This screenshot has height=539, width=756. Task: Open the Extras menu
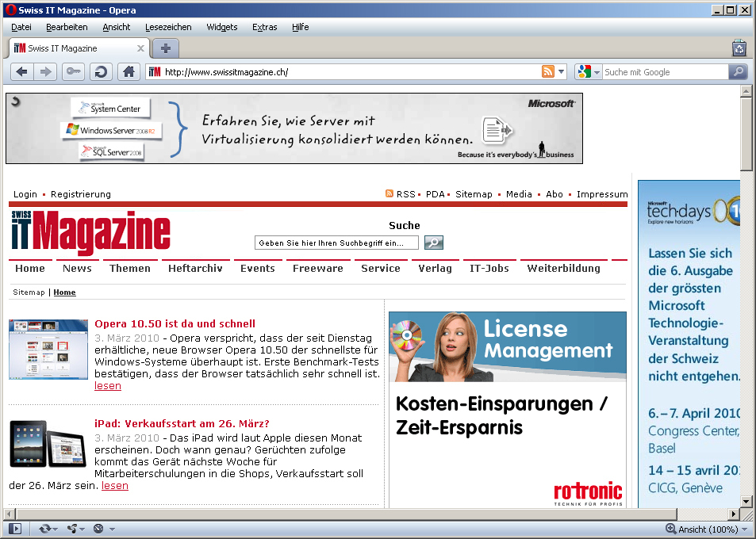[x=265, y=27]
